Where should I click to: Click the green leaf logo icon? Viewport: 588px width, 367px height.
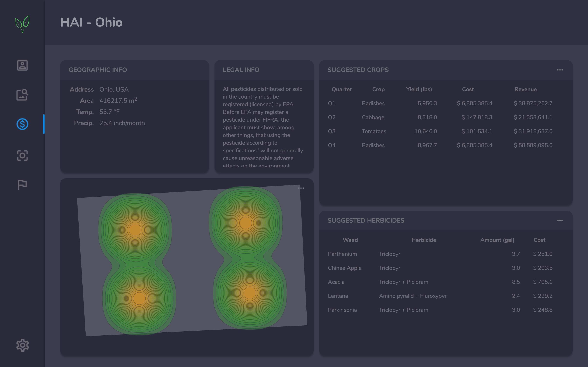[22, 24]
